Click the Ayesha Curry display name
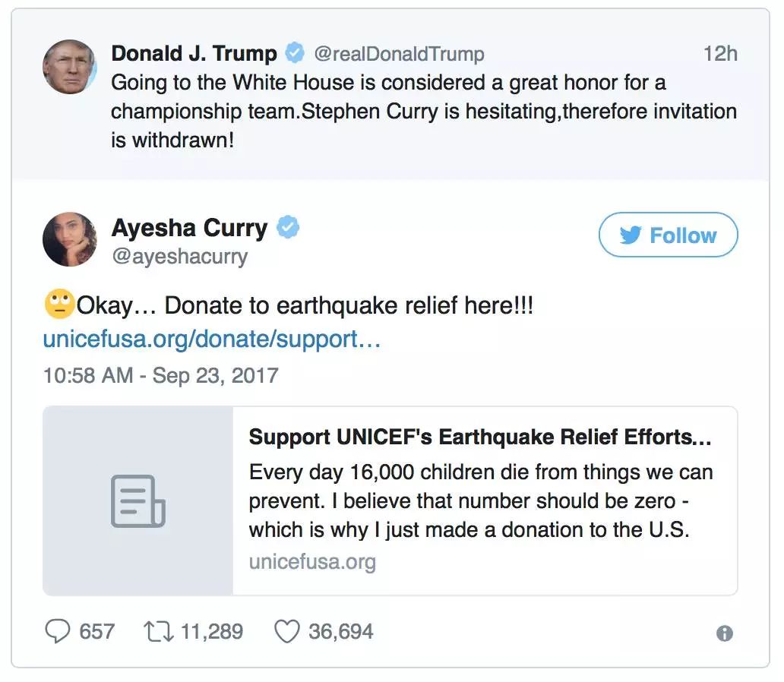 [189, 228]
